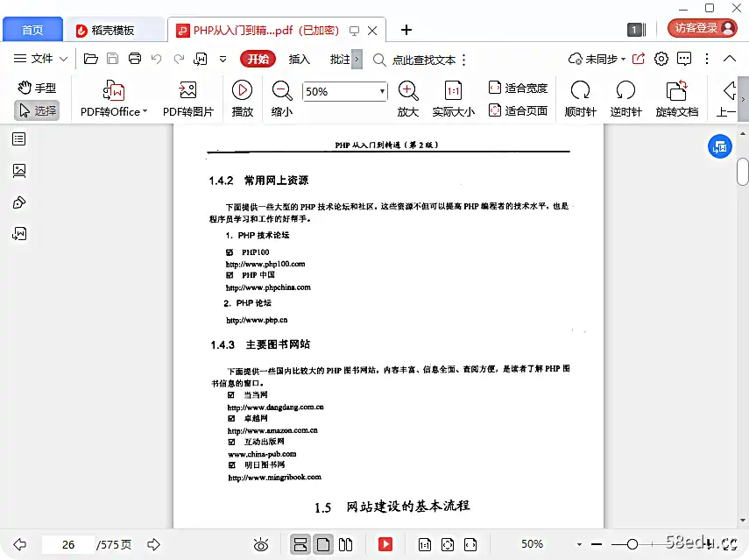Viewport: 749px width, 560px height.
Task: Toggle the eye protection mode icon
Action: point(261,544)
